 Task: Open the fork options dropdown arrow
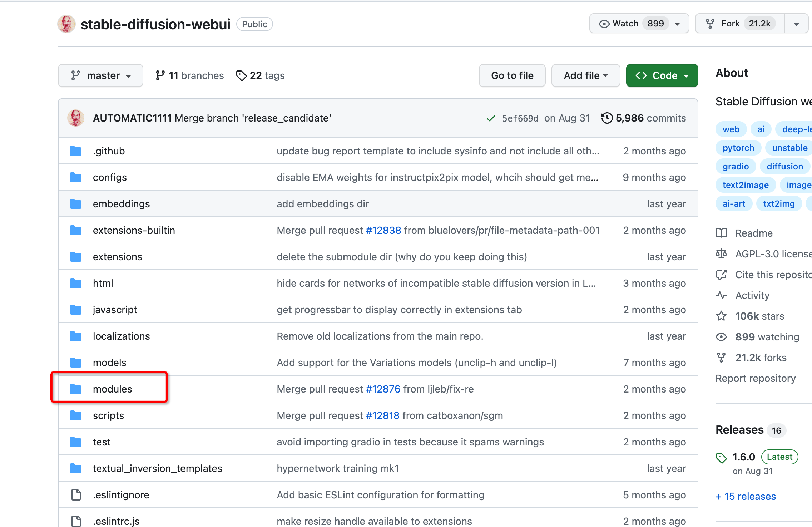[797, 24]
